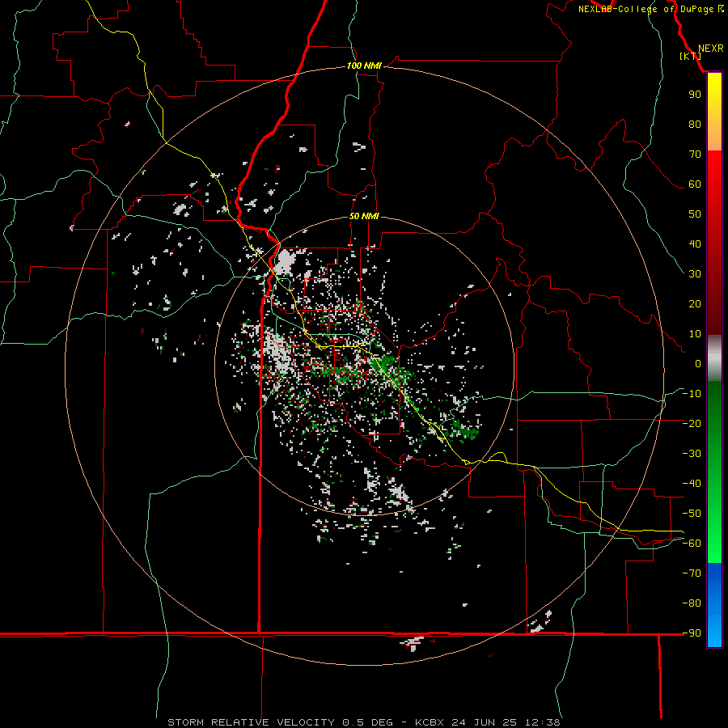This screenshot has width=728, height=728.
Task: Click the 0 knot value on the scale
Action: point(698,363)
